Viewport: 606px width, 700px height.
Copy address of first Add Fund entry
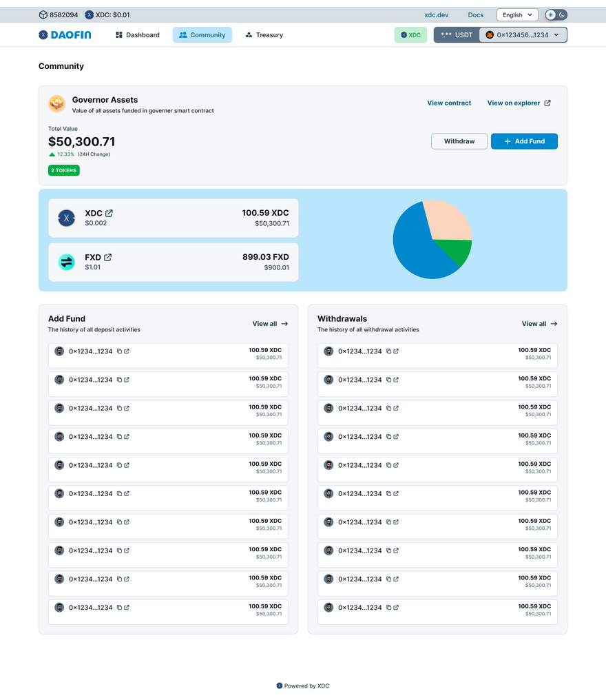pyautogui.click(x=119, y=351)
